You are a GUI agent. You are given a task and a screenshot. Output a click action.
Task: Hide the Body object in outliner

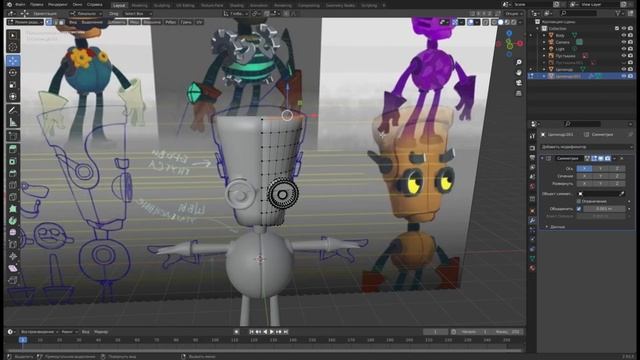point(624,36)
